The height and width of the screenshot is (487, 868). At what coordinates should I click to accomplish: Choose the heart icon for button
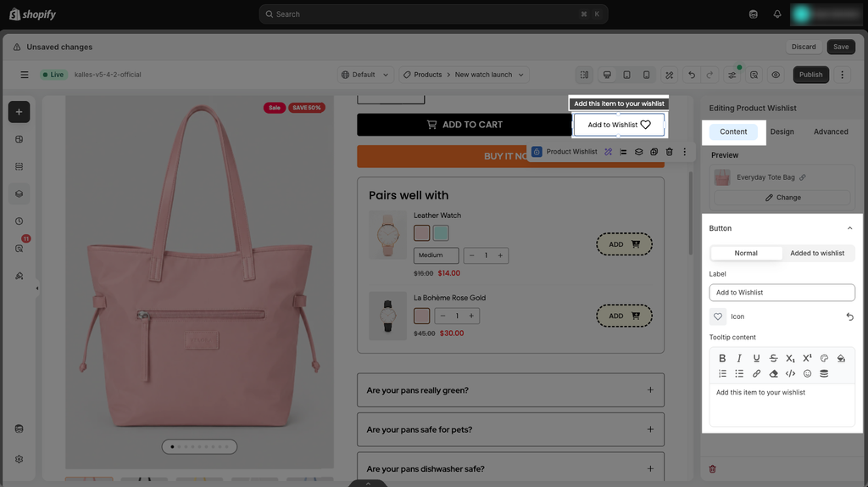717,316
